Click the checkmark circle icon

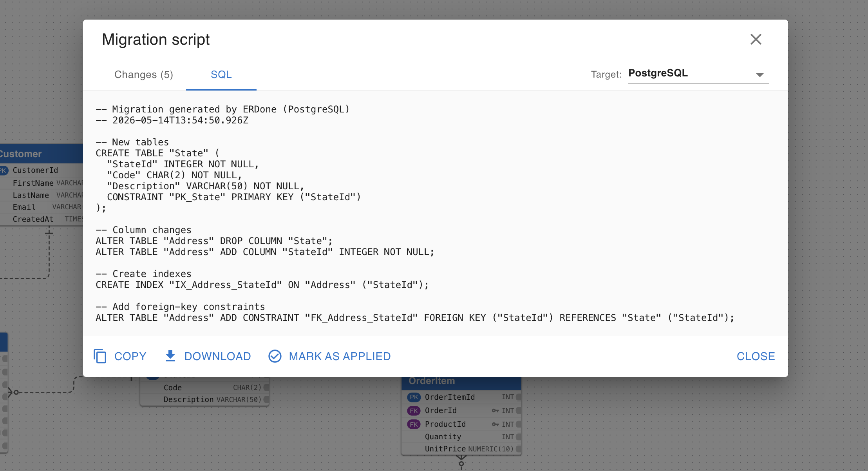[x=275, y=356]
